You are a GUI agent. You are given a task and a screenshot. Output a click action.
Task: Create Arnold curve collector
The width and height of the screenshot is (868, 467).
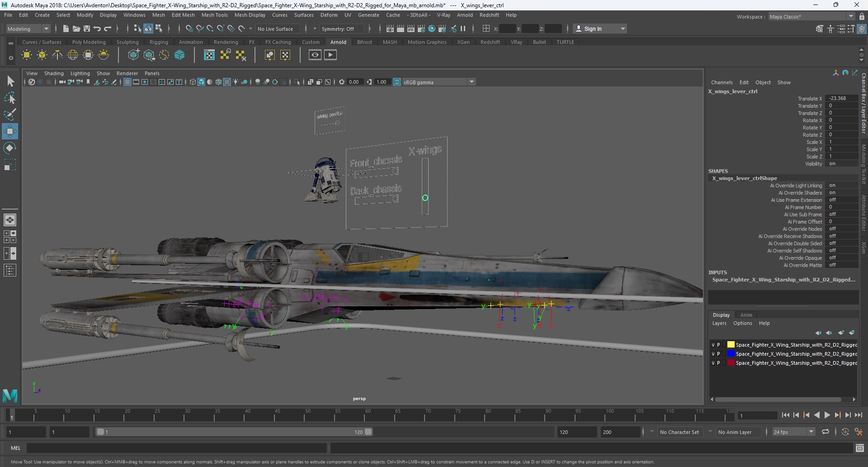(164, 55)
